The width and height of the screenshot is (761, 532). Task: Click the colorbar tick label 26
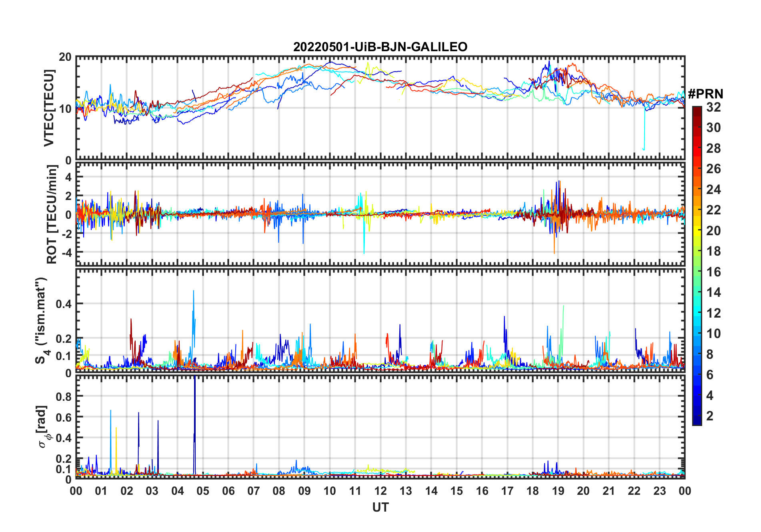click(713, 169)
